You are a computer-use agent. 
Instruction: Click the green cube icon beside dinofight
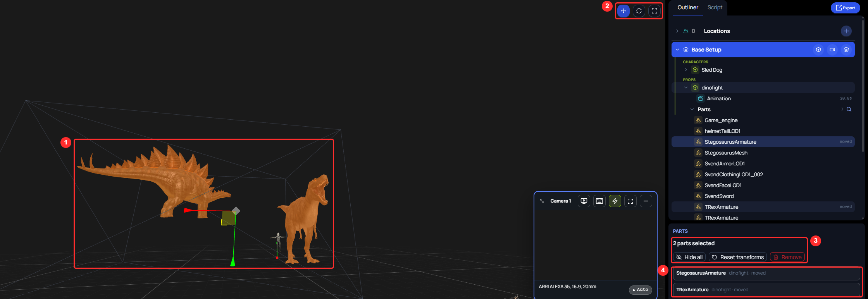[695, 88]
